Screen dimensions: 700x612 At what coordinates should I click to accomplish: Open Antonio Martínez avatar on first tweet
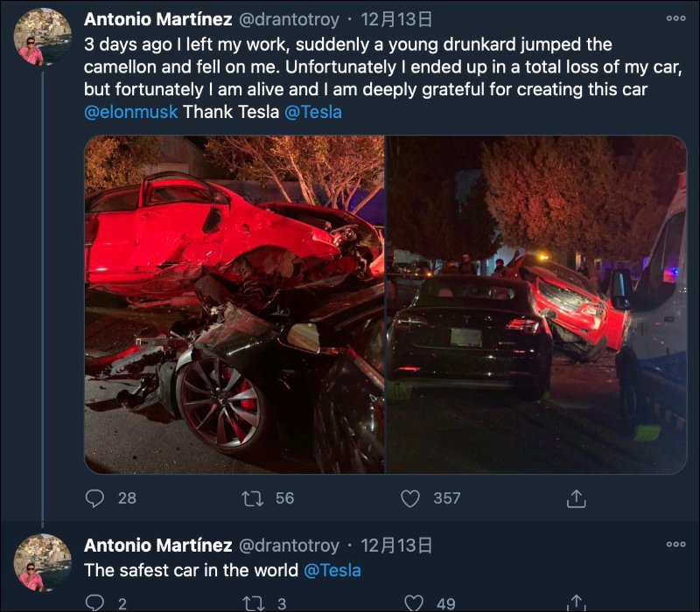coord(43,37)
